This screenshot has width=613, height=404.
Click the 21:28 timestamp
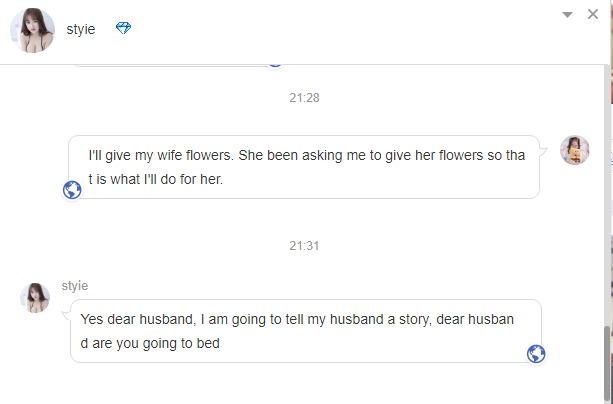[x=304, y=98]
